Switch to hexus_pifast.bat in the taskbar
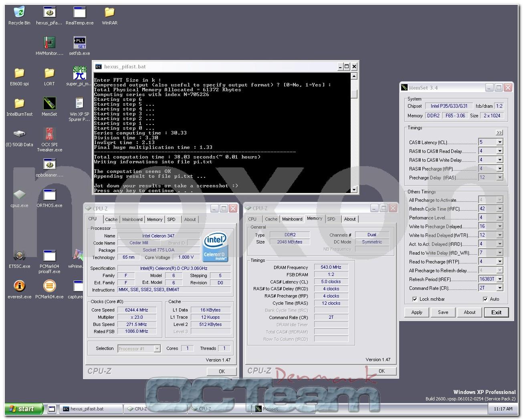Screen dimensions: 523x420 click(x=91, y=409)
